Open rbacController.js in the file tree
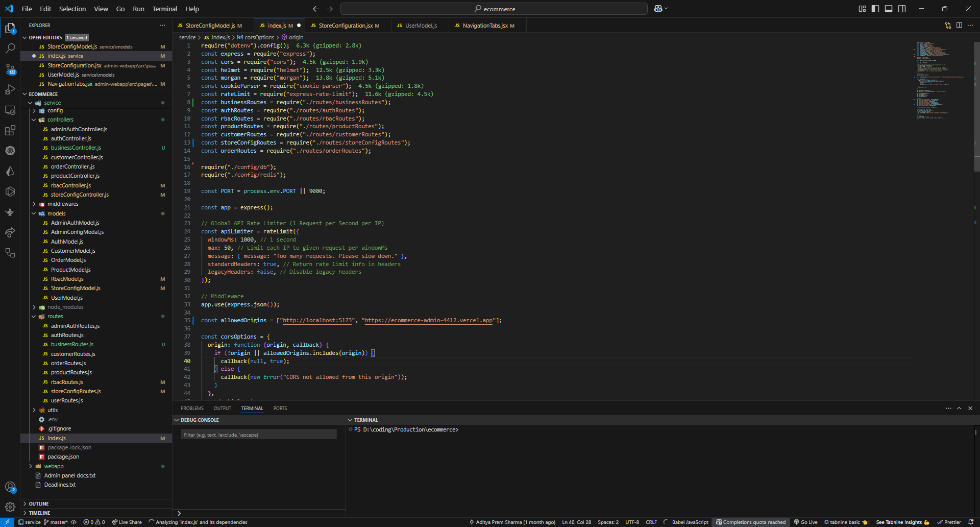The image size is (980, 527). (70, 185)
